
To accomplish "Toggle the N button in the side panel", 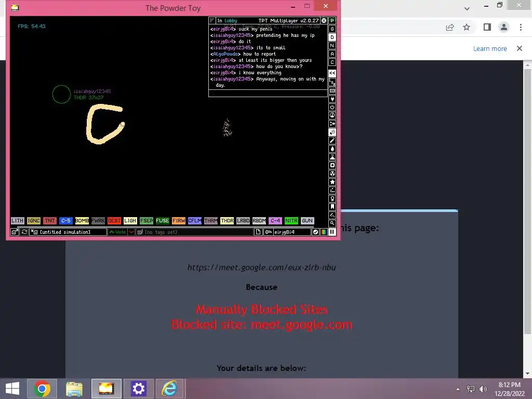I will coord(332,46).
